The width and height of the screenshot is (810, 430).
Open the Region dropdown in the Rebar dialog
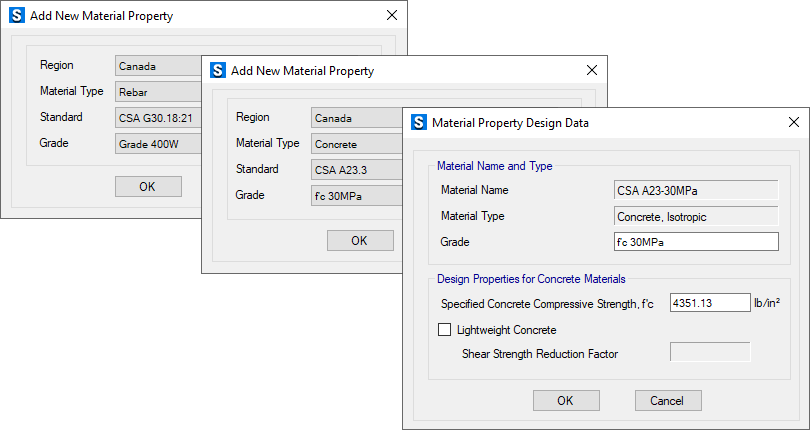[158, 66]
